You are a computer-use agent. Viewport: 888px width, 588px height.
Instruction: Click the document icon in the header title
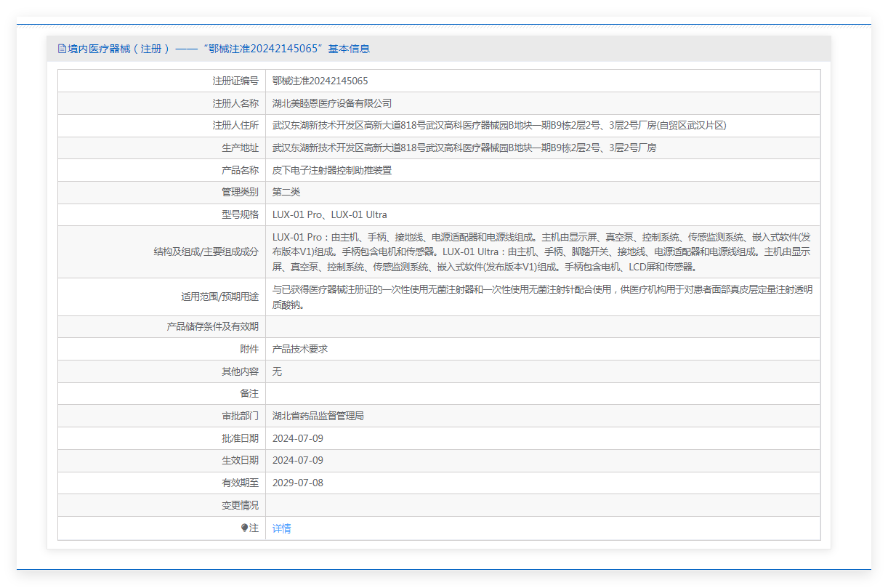pos(62,49)
